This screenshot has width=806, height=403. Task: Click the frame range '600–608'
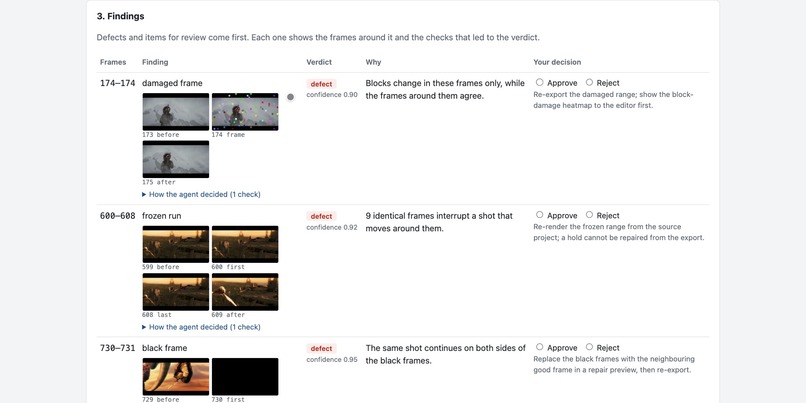click(118, 216)
